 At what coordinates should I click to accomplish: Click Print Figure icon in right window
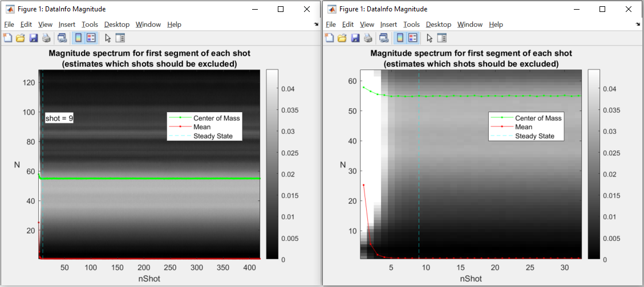coord(368,38)
